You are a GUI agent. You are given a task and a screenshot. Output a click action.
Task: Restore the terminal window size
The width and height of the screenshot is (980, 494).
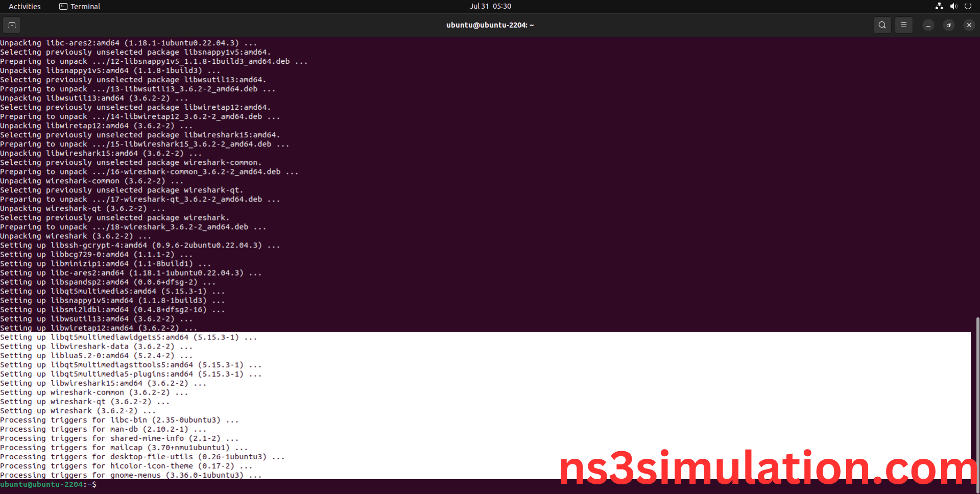(x=948, y=24)
